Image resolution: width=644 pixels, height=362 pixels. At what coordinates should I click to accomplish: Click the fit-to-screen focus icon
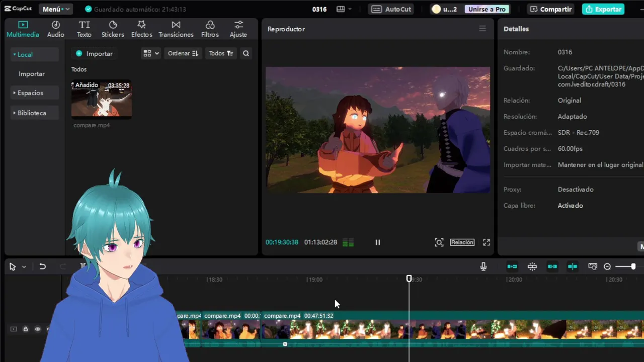point(439,242)
